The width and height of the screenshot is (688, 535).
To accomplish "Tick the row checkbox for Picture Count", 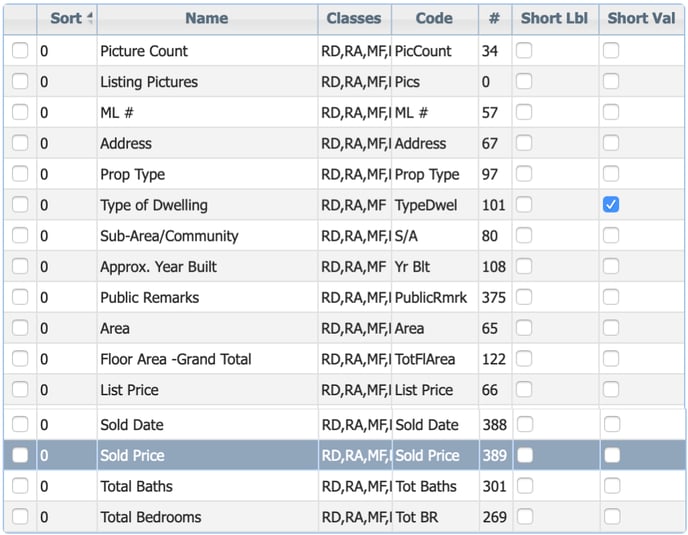I will tap(20, 50).
